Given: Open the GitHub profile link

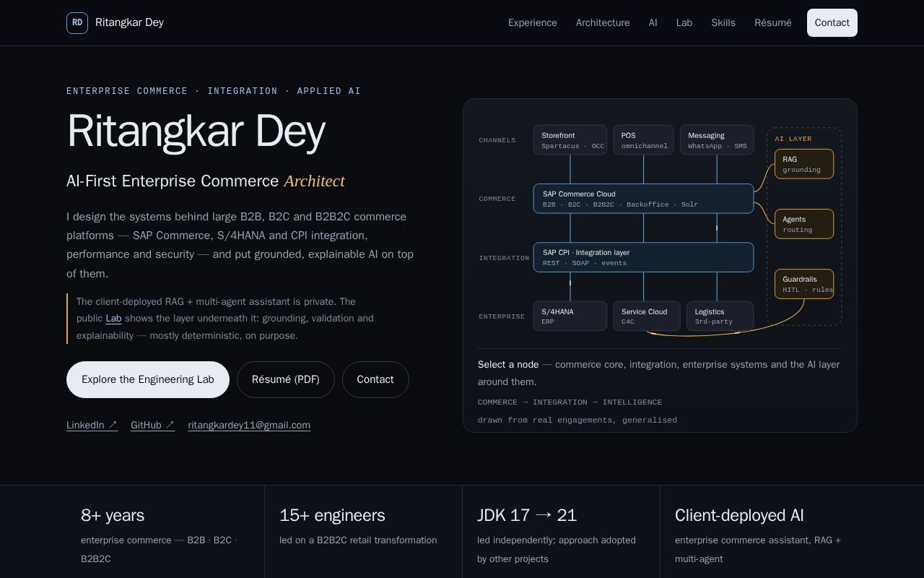Looking at the screenshot, I should pos(153,425).
